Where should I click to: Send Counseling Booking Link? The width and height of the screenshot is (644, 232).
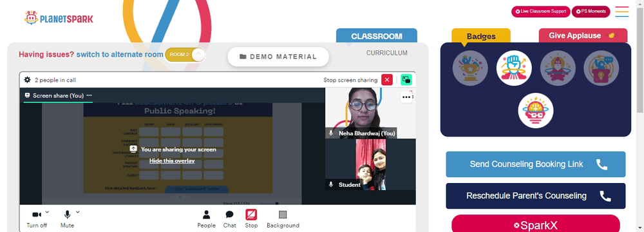[536, 164]
